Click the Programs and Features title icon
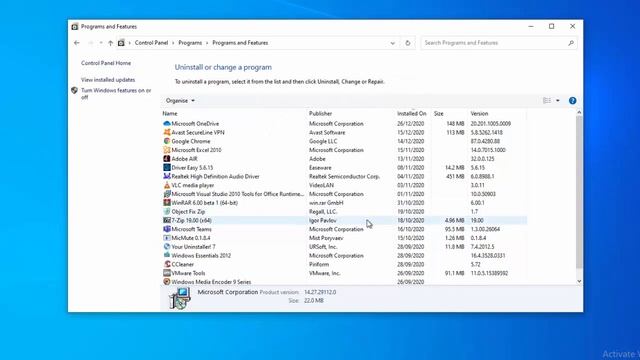Image resolution: width=640 pixels, height=360 pixels. pyautogui.click(x=75, y=27)
